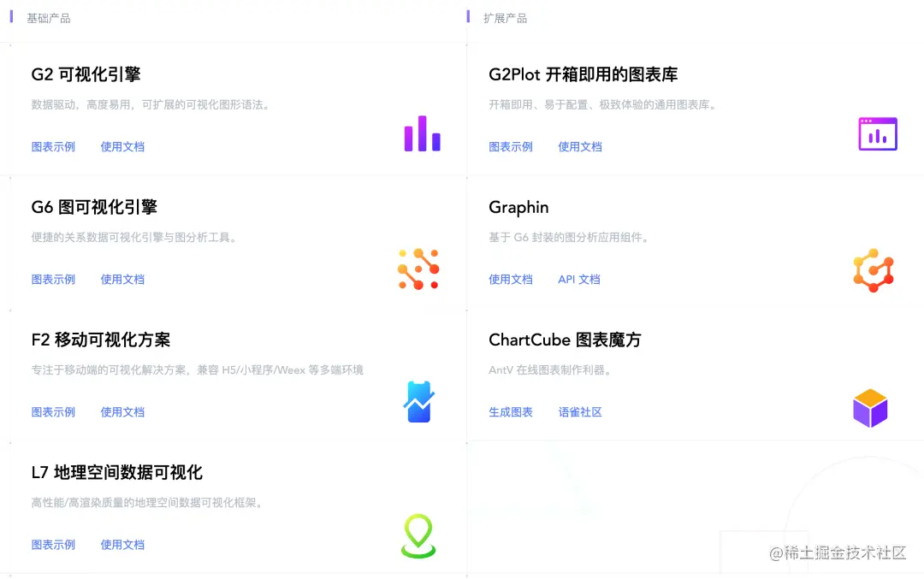Click the ChartCube purple cube icon
The height and width of the screenshot is (579, 924).
click(x=870, y=408)
